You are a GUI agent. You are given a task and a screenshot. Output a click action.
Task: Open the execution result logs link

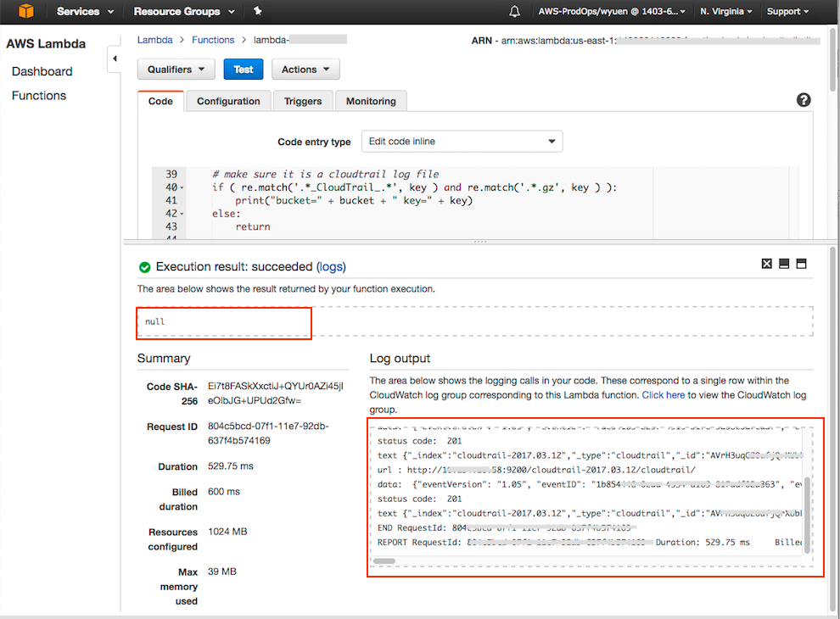331,266
